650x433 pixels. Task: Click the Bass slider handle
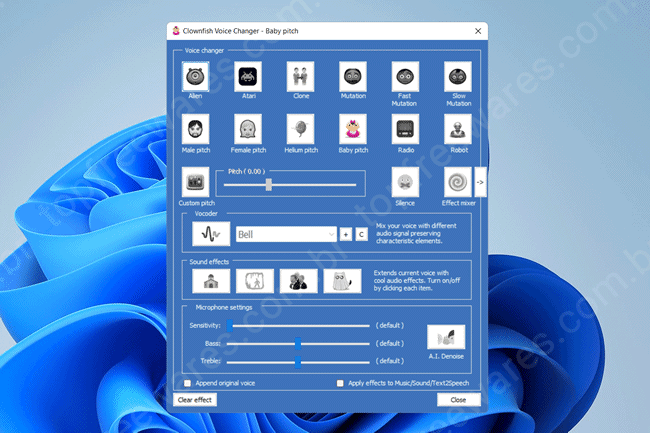298,343
